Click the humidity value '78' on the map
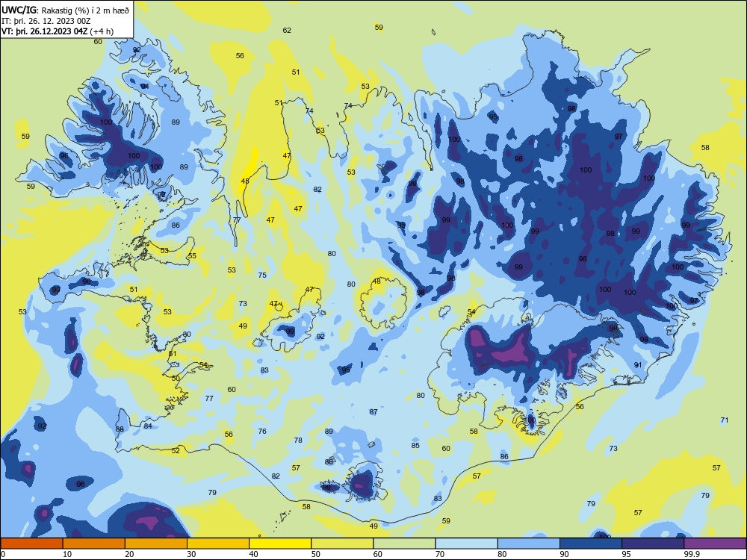This screenshot has height=560, width=747. point(298,440)
